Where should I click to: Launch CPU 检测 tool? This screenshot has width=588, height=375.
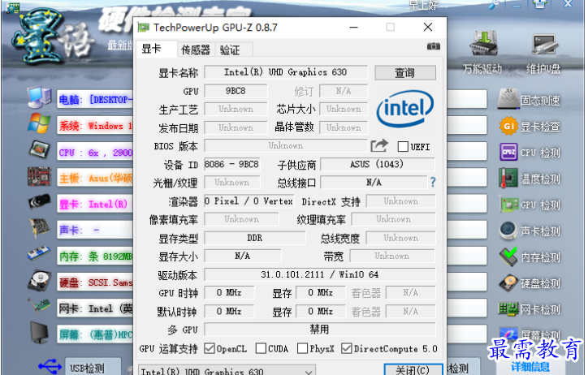pos(530,153)
